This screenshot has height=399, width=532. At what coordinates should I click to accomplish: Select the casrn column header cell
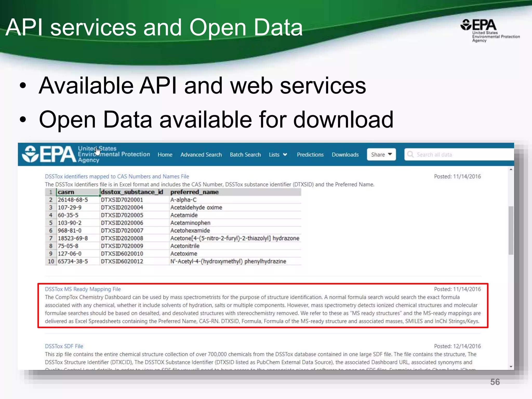click(78, 192)
